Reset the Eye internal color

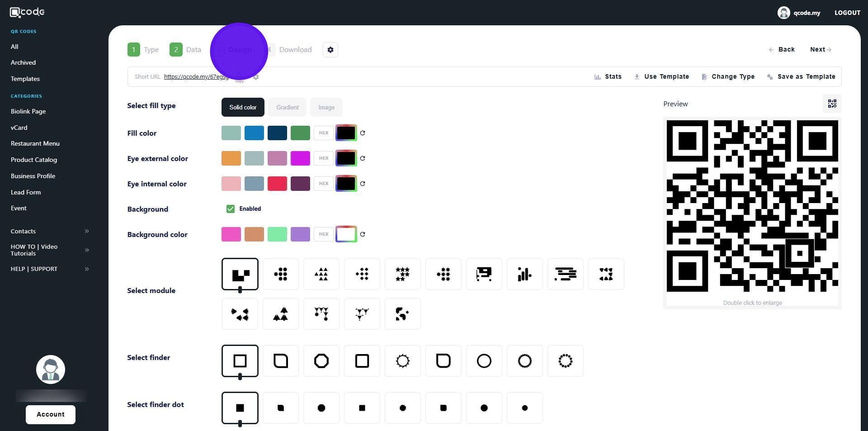[363, 184]
